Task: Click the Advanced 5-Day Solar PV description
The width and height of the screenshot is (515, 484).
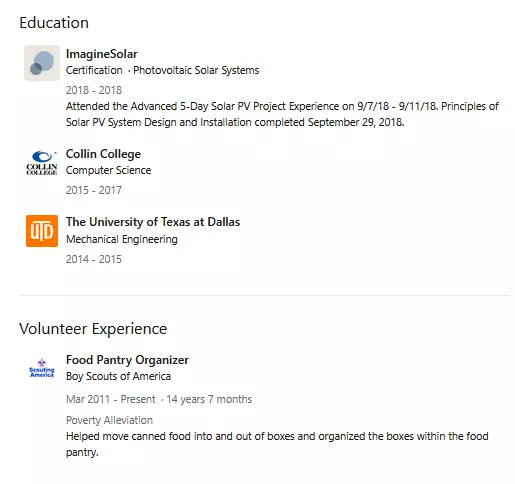Action: click(x=282, y=114)
